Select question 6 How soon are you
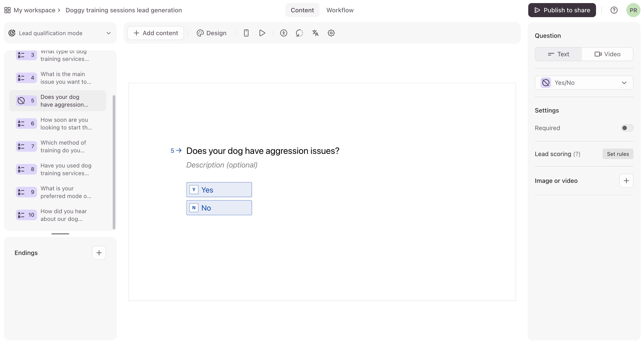This screenshot has width=644, height=342. coord(58,124)
